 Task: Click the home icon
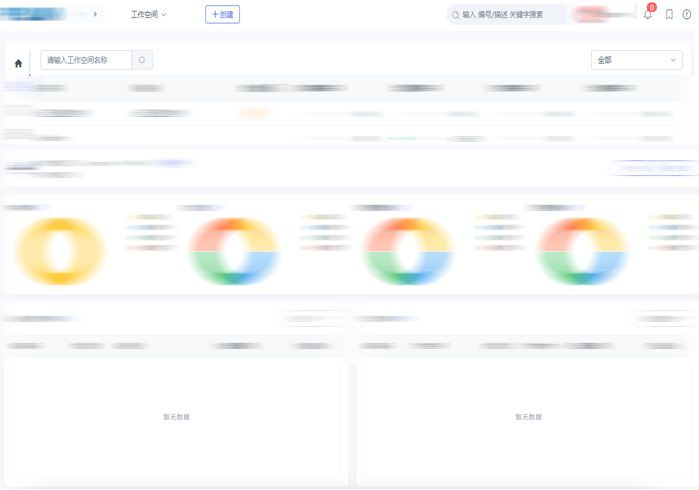pyautogui.click(x=18, y=63)
